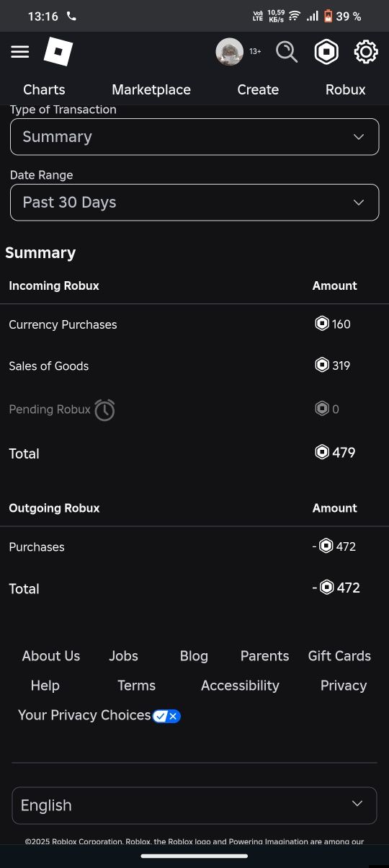389x868 pixels.
Task: Select the Create tab
Action: (258, 89)
